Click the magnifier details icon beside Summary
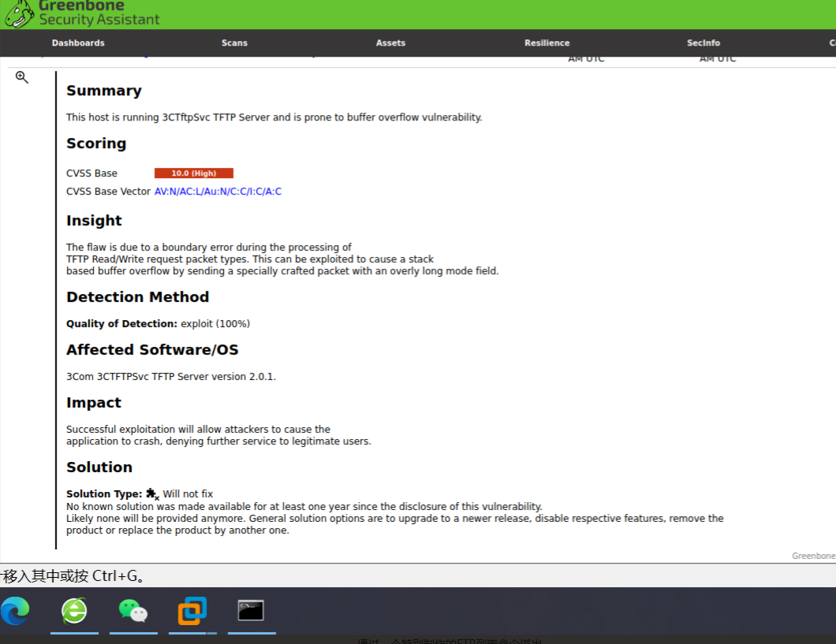 pyautogui.click(x=21, y=77)
